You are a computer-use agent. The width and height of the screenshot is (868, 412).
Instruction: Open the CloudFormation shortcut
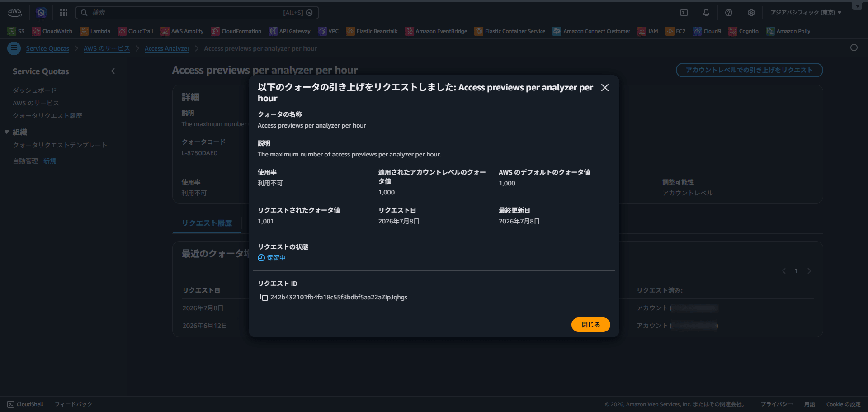coord(236,31)
